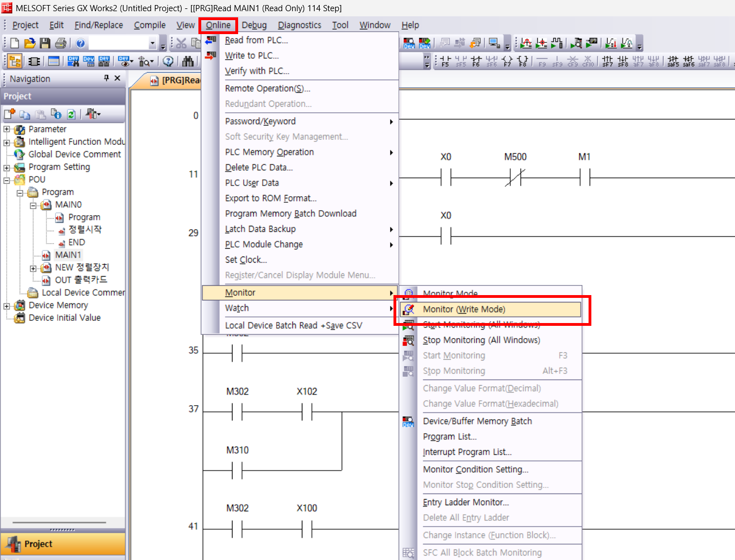The height and width of the screenshot is (560, 735).
Task: Open the Compile menu
Action: tap(150, 25)
